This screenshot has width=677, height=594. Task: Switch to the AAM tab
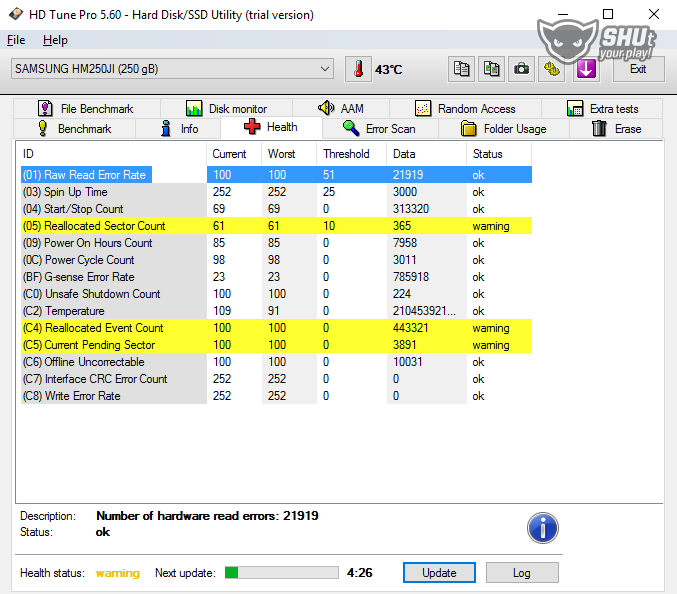pyautogui.click(x=341, y=108)
